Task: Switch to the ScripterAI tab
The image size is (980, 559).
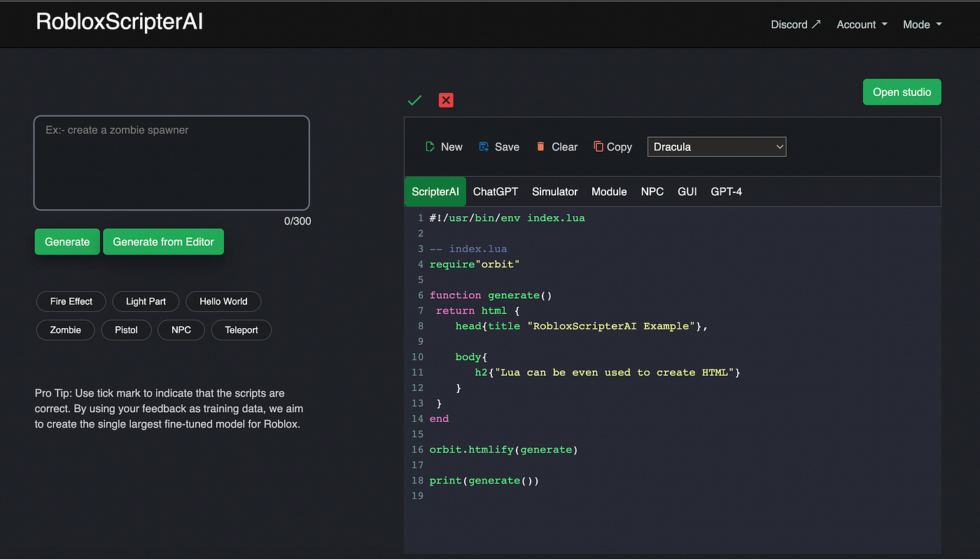Action: (x=435, y=192)
